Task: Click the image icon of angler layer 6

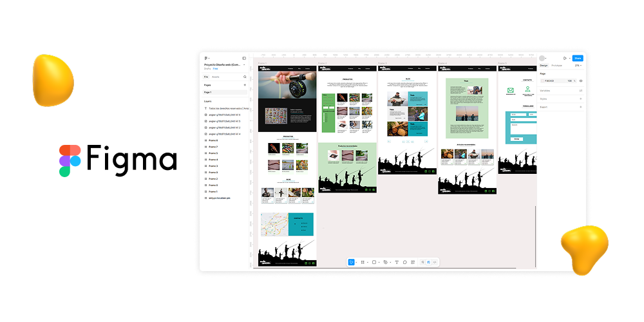Action: click(205, 115)
